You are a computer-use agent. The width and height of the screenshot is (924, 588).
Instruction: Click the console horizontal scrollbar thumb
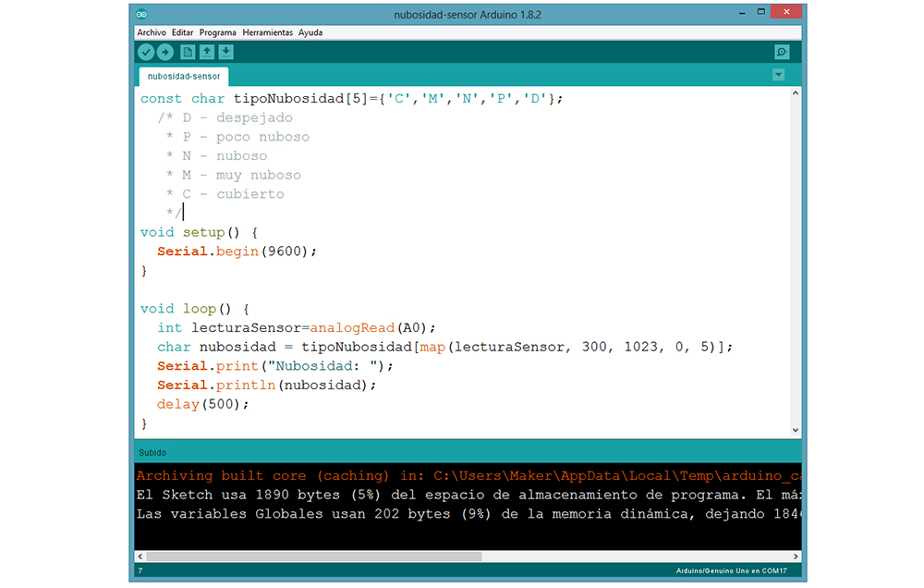coord(314,557)
